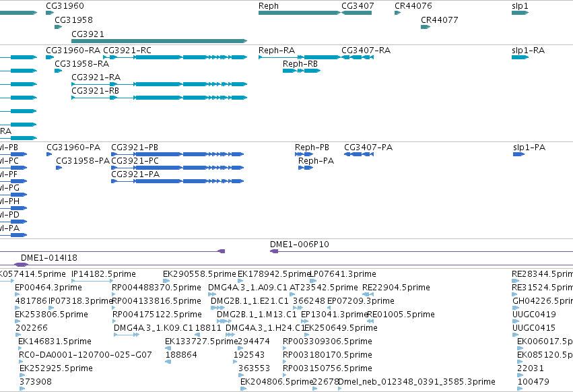Click EST EK290558.5prime

[x=166, y=281]
